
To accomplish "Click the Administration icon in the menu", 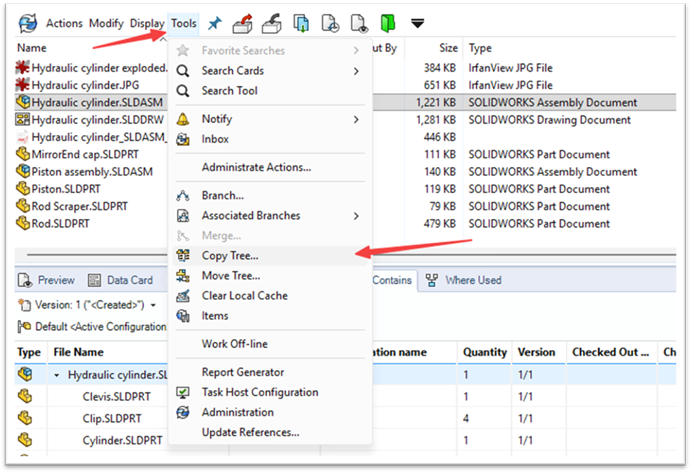I will click(183, 413).
